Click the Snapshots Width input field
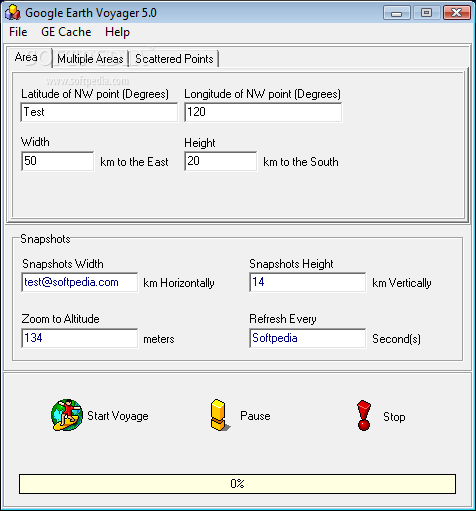476x511 pixels. click(80, 283)
